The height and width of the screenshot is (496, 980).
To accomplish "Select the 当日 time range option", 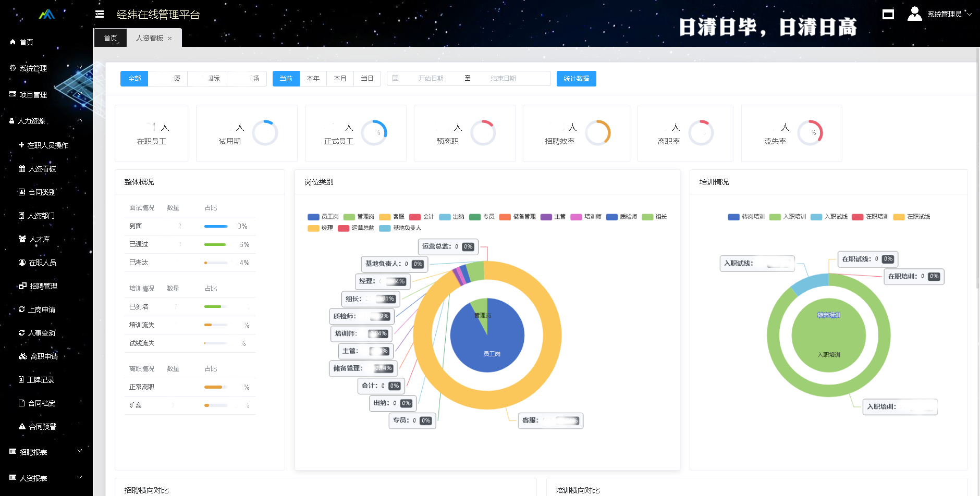I will tap(367, 79).
